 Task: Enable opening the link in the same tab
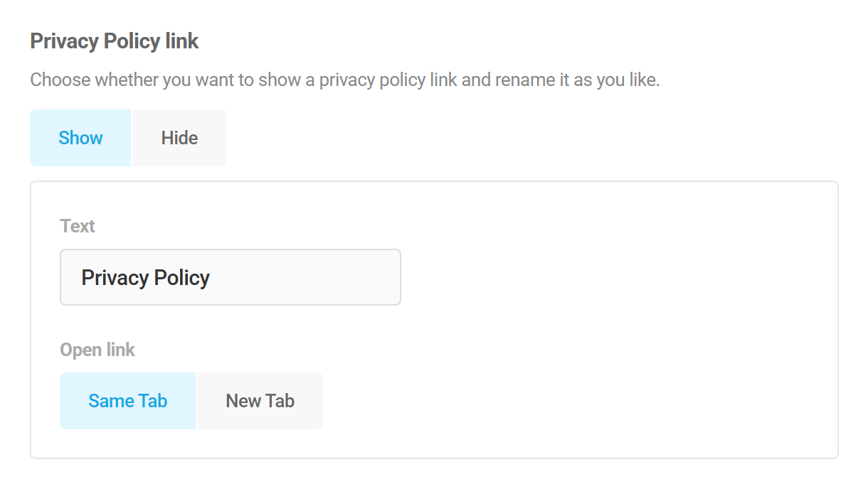pos(127,400)
